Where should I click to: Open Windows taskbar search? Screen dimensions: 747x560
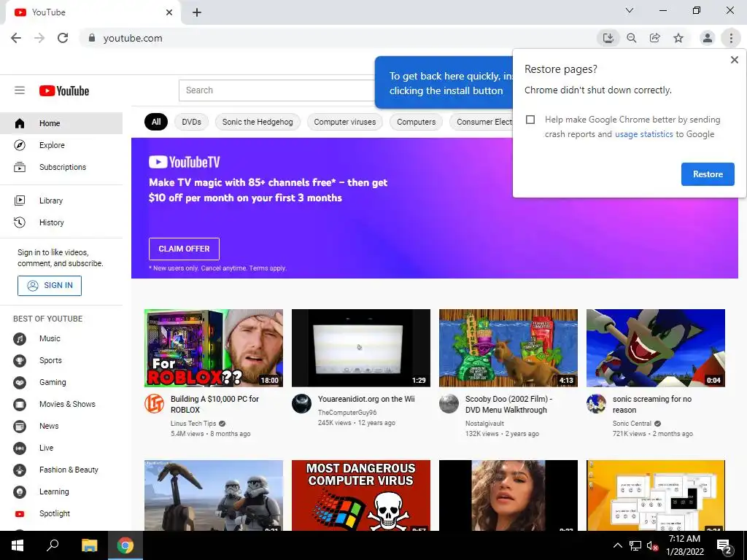click(53, 545)
